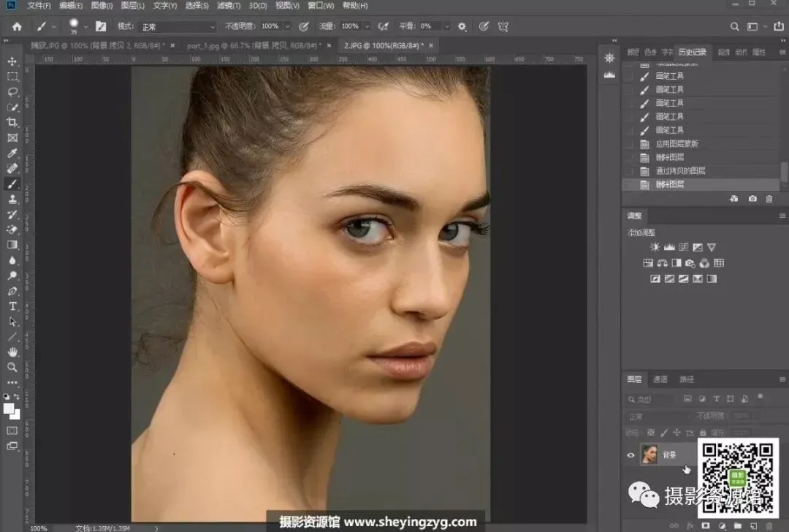Select the Horizontal Type tool
Viewport: 789px width, 532px height.
point(12,306)
